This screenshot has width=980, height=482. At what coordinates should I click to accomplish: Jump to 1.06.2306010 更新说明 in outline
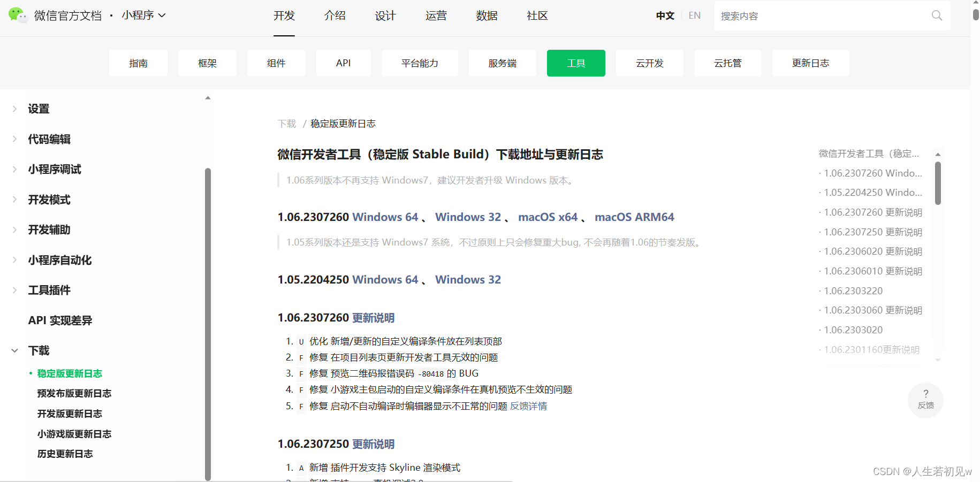coord(873,271)
